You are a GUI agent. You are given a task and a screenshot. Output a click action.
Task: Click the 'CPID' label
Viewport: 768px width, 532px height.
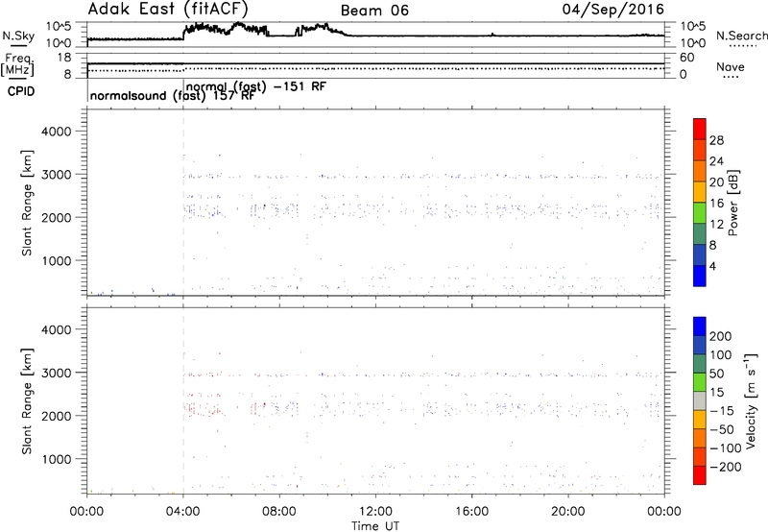(21, 91)
